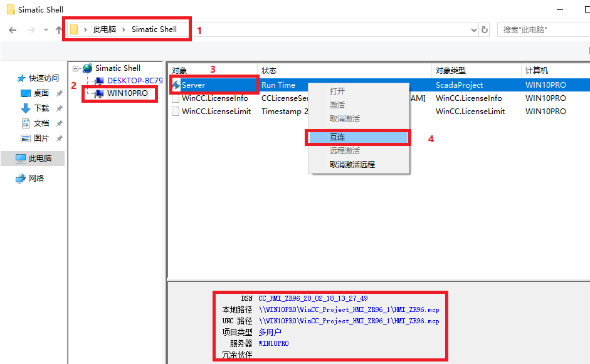Unpin 图片 using its pin icon

point(59,138)
